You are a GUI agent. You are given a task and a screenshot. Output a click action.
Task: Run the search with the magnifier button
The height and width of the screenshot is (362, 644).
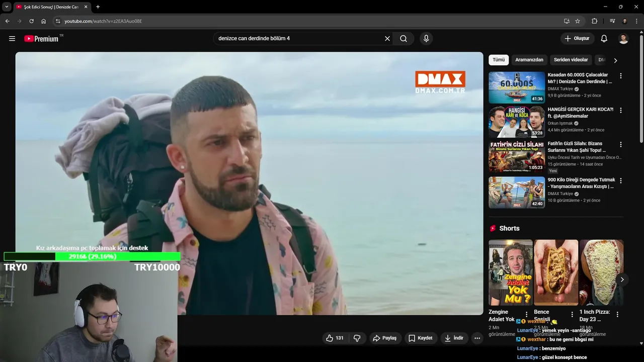[404, 39]
